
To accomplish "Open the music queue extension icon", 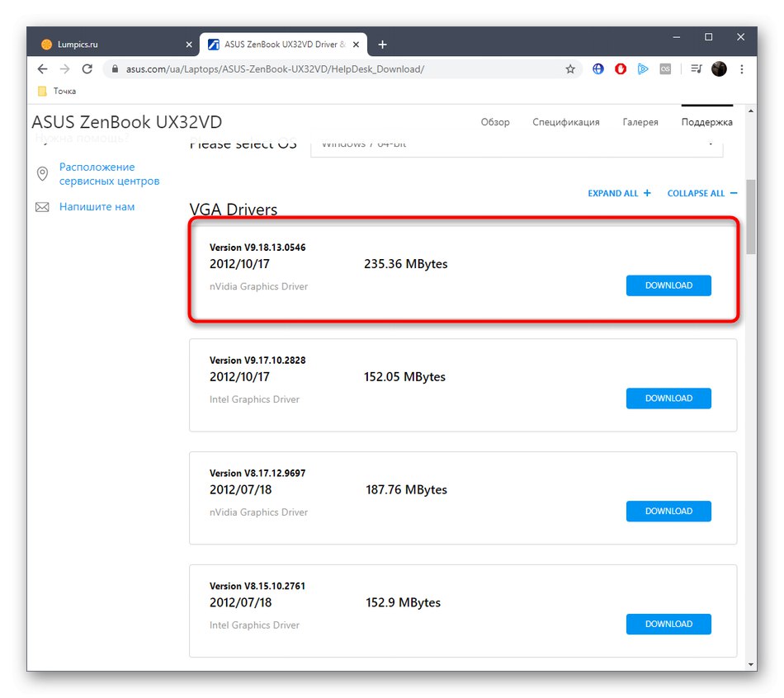I will (x=696, y=68).
